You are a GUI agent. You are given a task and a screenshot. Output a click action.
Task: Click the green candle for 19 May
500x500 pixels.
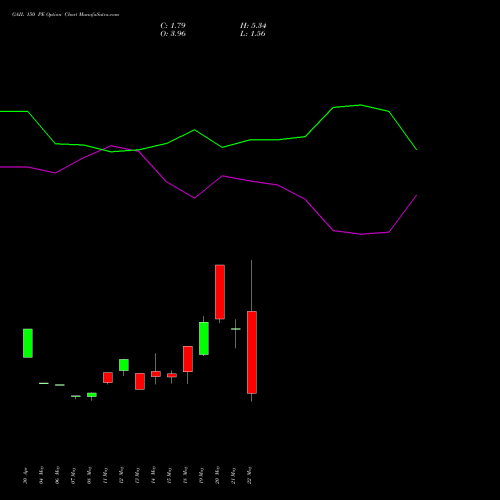pos(204,338)
